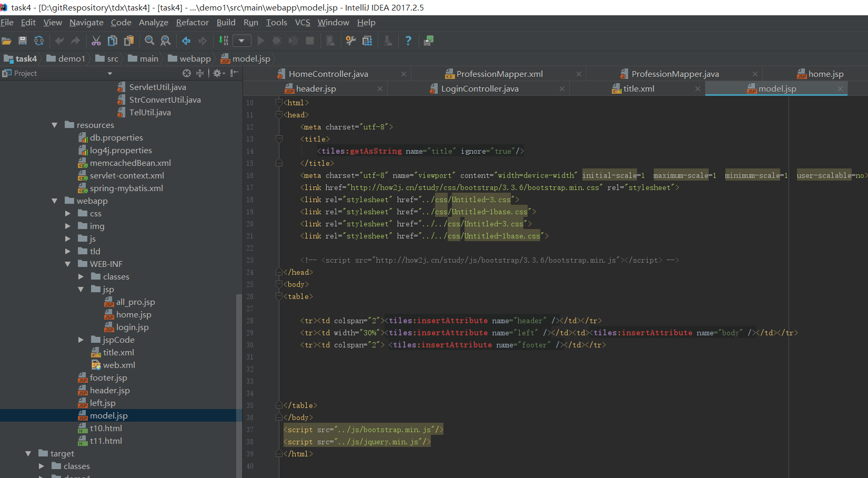Open the File menu
The image size is (868, 478).
[x=7, y=22]
